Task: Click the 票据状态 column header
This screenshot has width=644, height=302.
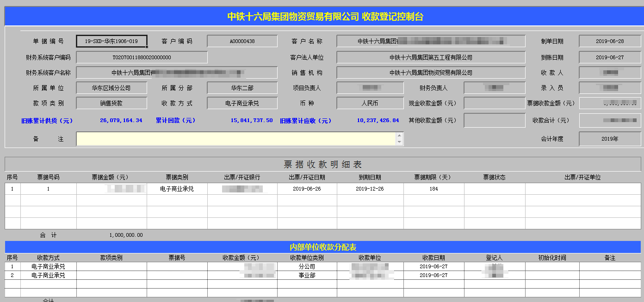Action: 495,177
